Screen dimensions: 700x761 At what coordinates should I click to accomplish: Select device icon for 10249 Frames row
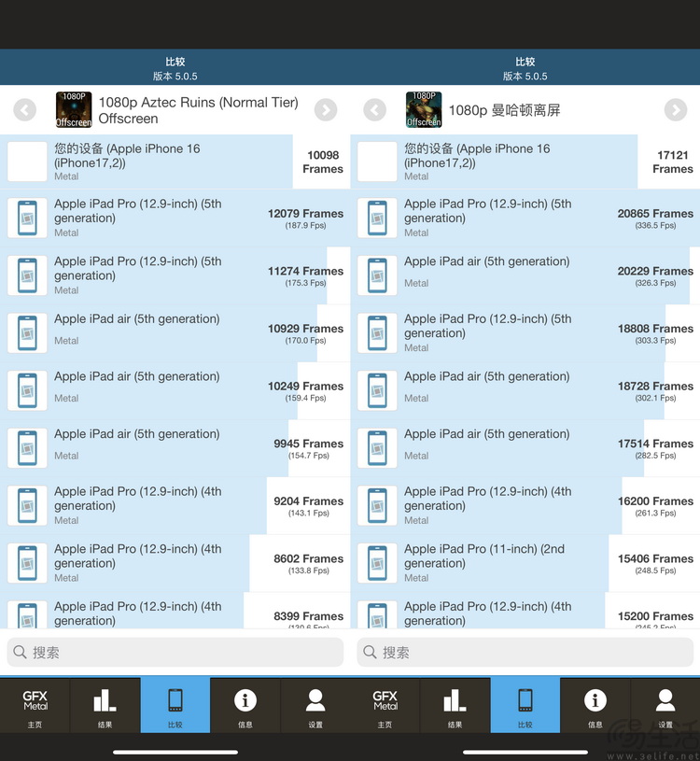(27, 390)
